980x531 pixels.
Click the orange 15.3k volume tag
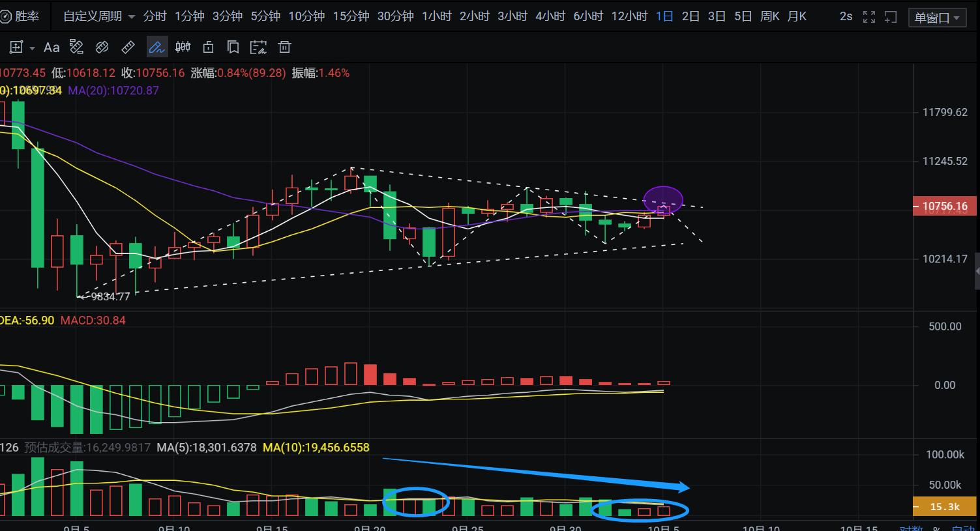tap(945, 506)
